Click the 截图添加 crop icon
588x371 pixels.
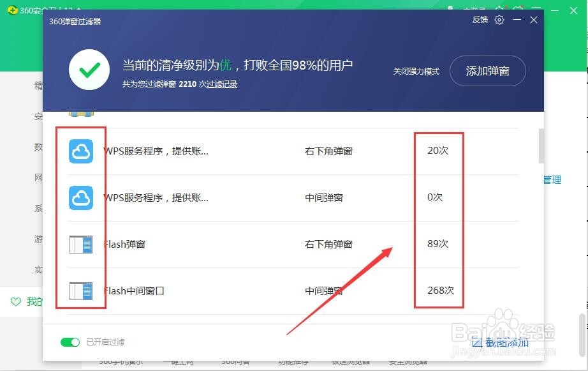(x=476, y=342)
